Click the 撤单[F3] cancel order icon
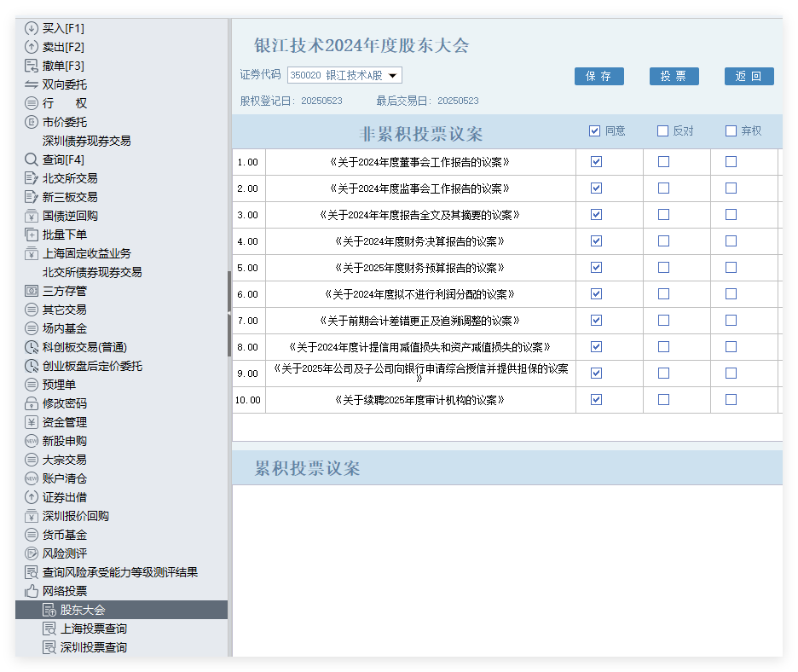 pos(32,66)
